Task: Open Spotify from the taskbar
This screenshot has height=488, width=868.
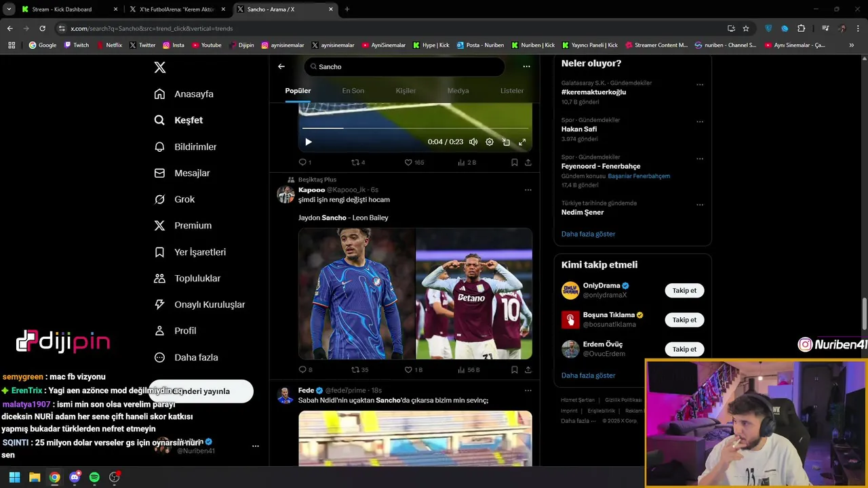Action: [94, 477]
